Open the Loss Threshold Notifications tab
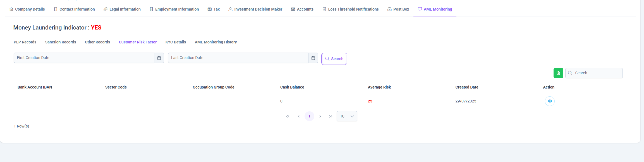This screenshot has width=644, height=162. (x=351, y=9)
